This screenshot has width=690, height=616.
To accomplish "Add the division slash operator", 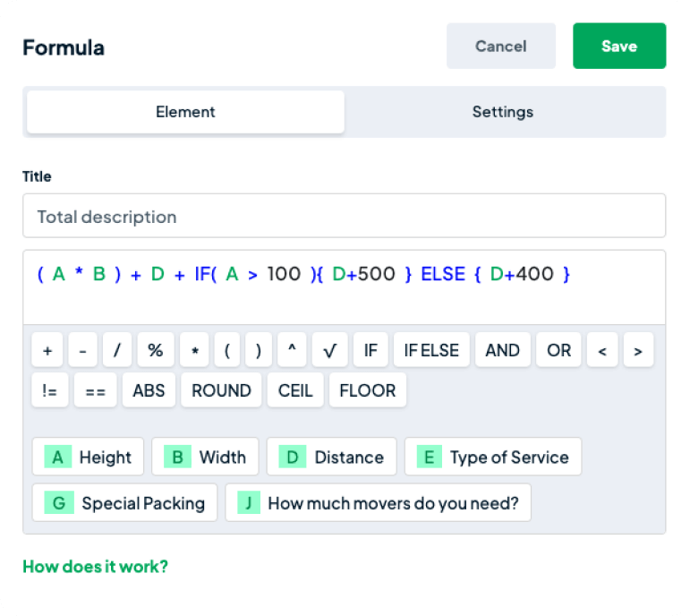I will tap(117, 350).
